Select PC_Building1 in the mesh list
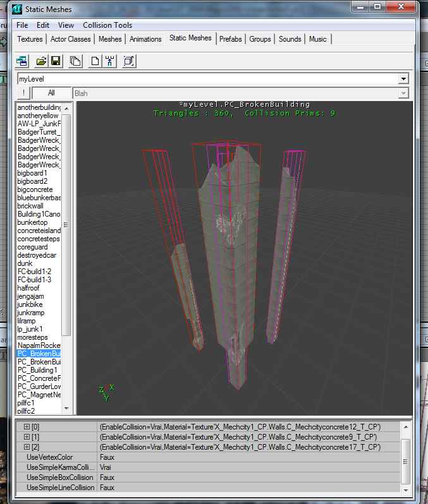The width and height of the screenshot is (428, 504). (x=37, y=370)
